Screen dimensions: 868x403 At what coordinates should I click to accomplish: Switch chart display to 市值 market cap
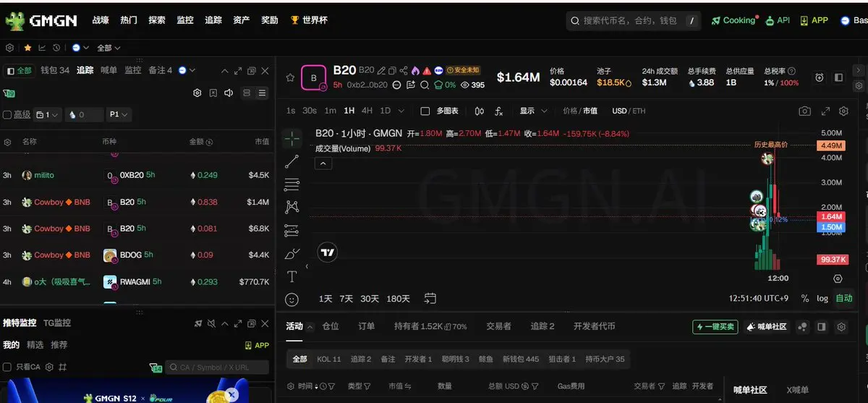590,111
